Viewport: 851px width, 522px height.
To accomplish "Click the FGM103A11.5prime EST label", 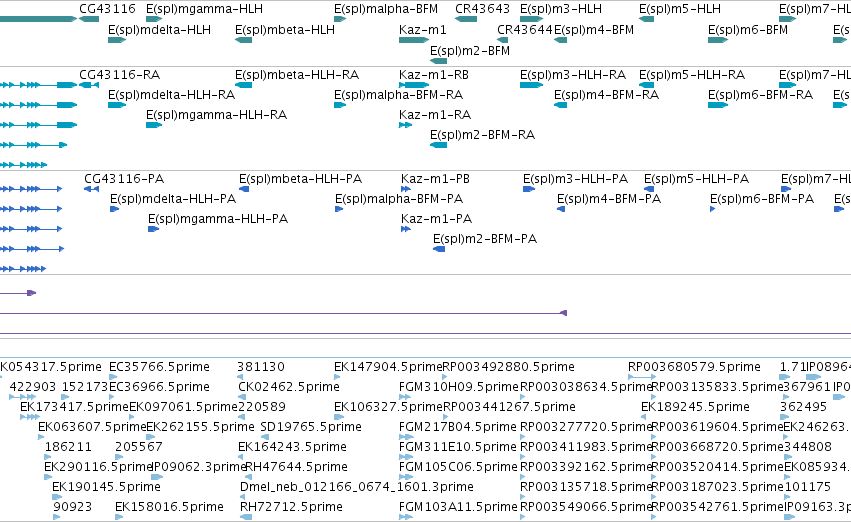I will (458, 507).
